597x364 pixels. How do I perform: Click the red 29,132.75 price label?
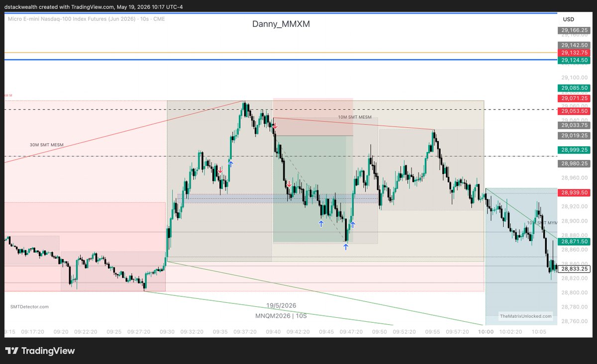click(574, 52)
